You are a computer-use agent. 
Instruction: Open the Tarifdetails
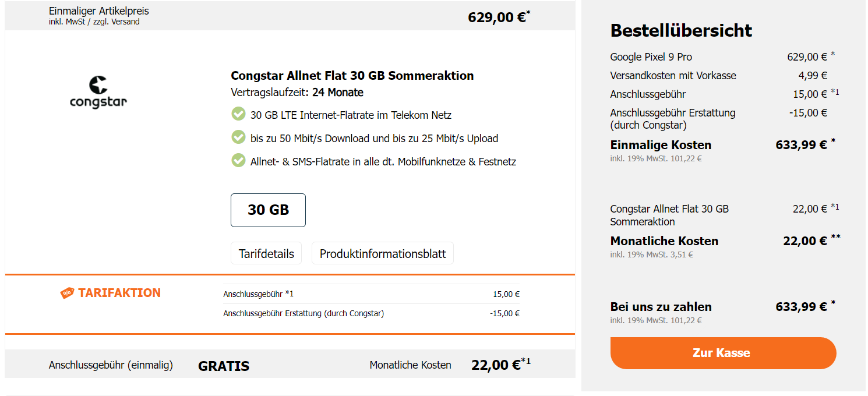pyautogui.click(x=266, y=253)
